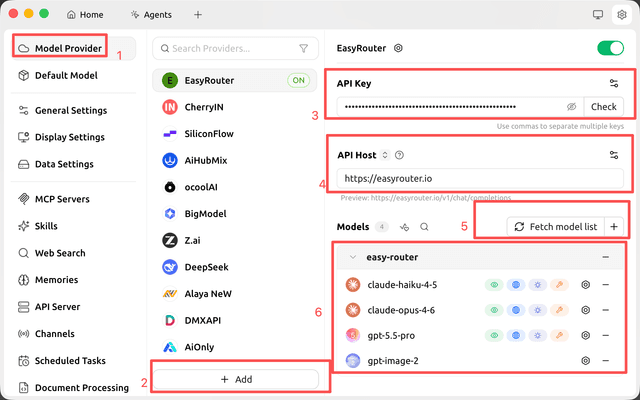Select the DeepSeek provider

tap(235, 267)
